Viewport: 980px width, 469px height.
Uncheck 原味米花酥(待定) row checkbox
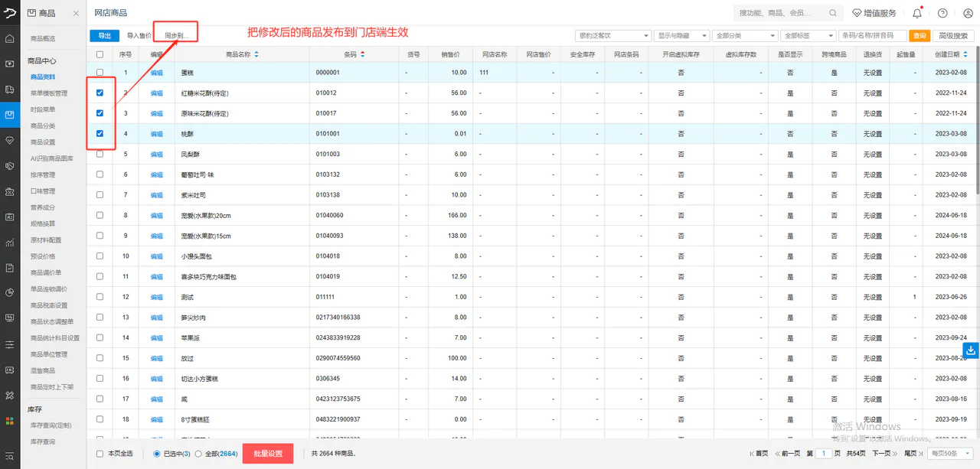pos(100,113)
